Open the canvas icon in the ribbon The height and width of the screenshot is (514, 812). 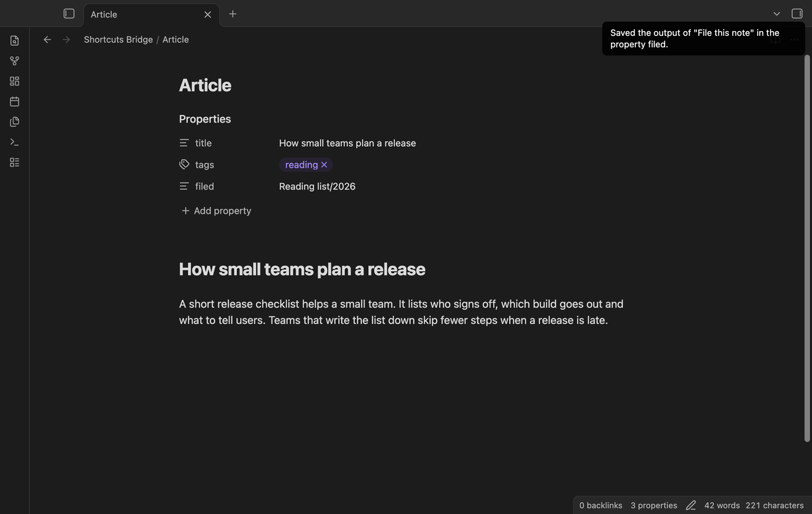(x=15, y=81)
